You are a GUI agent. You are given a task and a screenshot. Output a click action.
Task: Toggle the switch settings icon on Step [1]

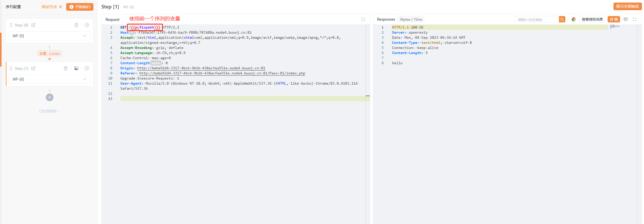(76, 68)
